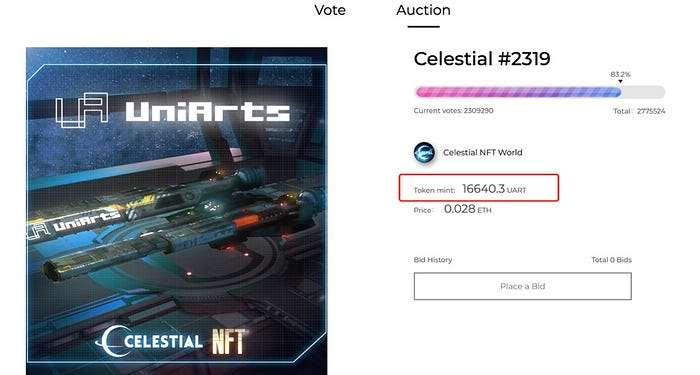Click the Total 2775524 votes text
The height and width of the screenshot is (375, 700).
(639, 111)
